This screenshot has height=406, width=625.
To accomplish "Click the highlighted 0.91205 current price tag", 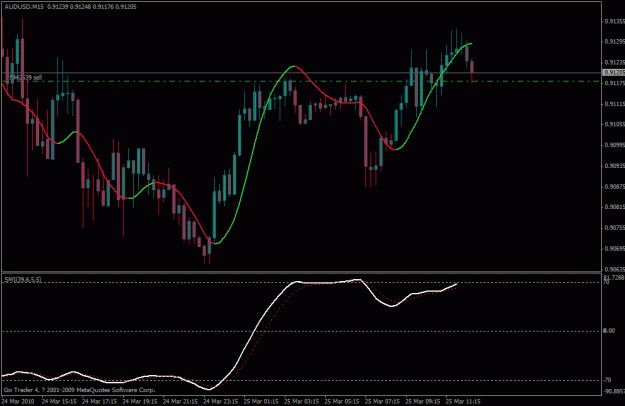I will pos(613,73).
